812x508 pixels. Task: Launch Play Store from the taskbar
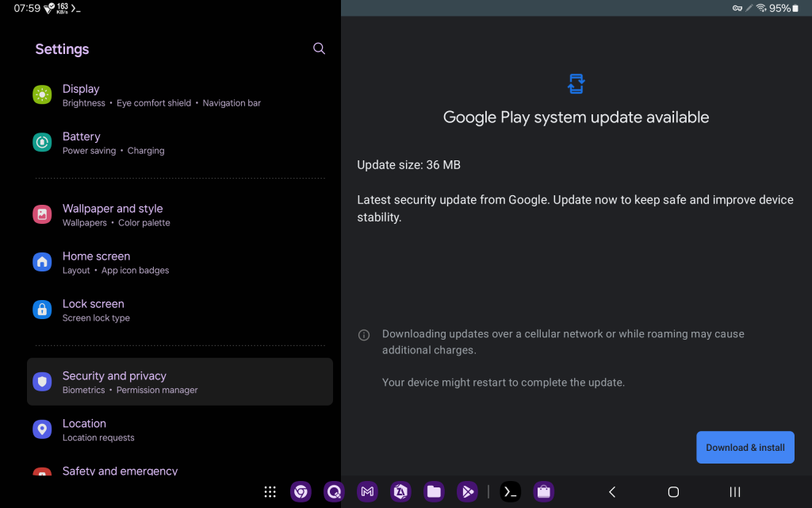coord(466,492)
